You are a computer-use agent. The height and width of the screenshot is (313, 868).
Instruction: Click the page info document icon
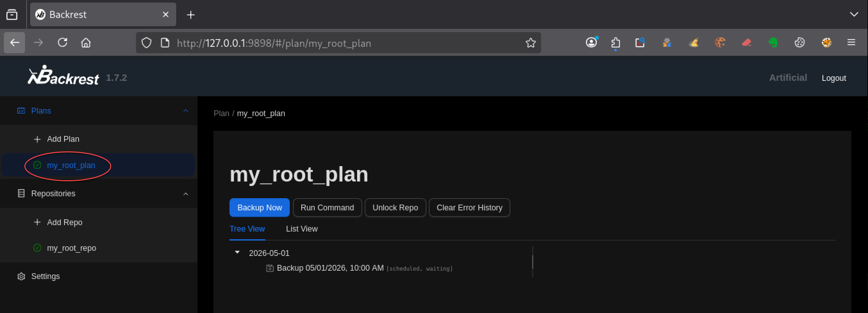(165, 43)
